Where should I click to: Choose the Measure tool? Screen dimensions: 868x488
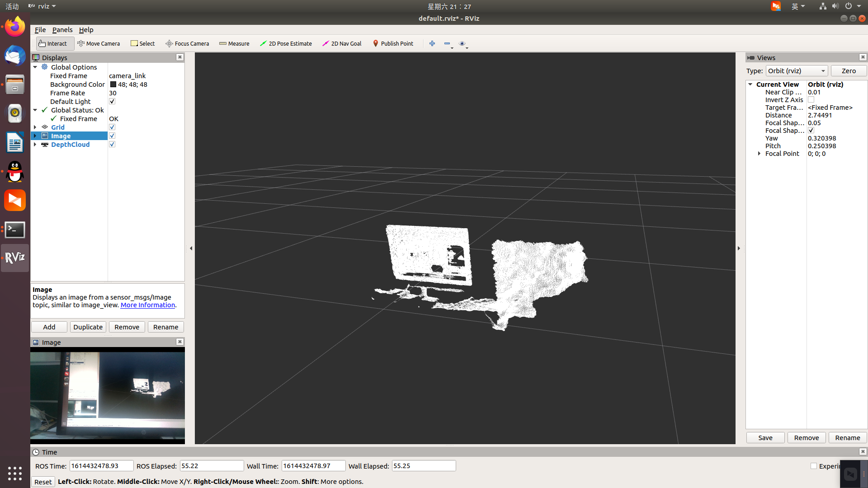point(234,43)
